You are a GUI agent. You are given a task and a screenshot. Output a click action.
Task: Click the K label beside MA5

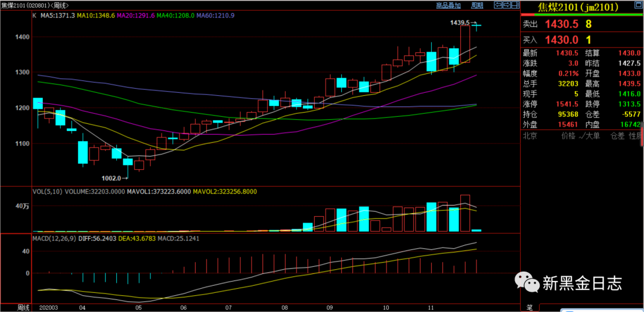[35, 15]
